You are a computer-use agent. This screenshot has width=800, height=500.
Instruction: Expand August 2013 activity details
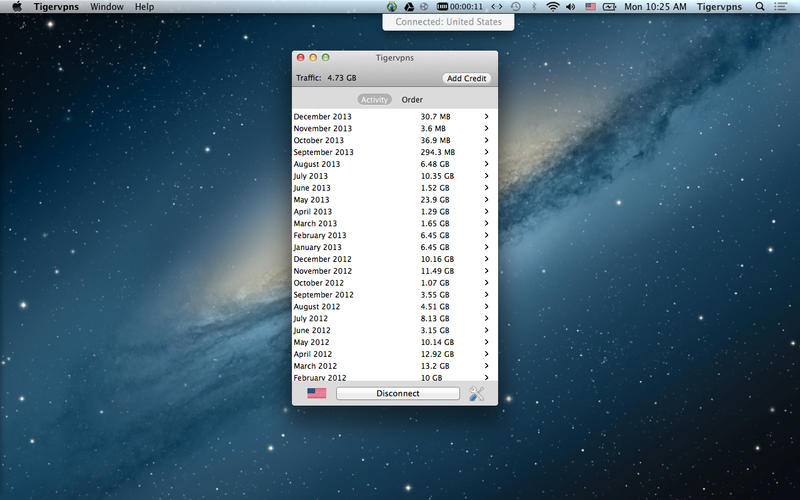486,164
